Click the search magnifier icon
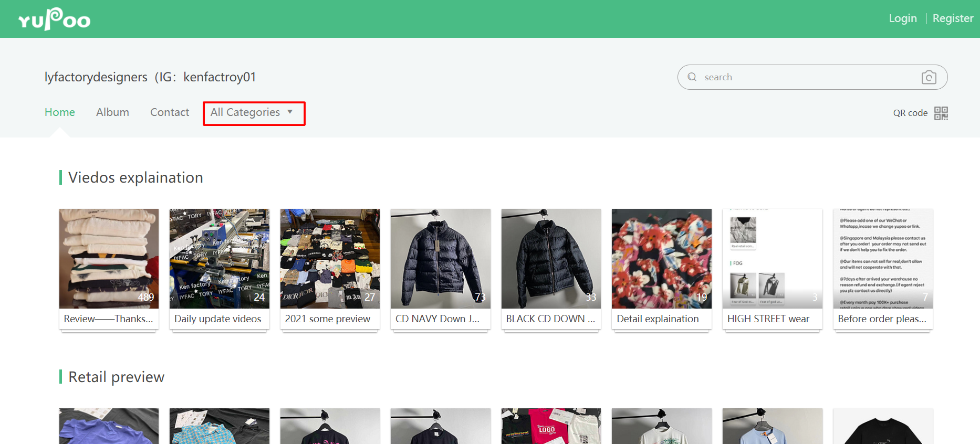 coord(692,77)
